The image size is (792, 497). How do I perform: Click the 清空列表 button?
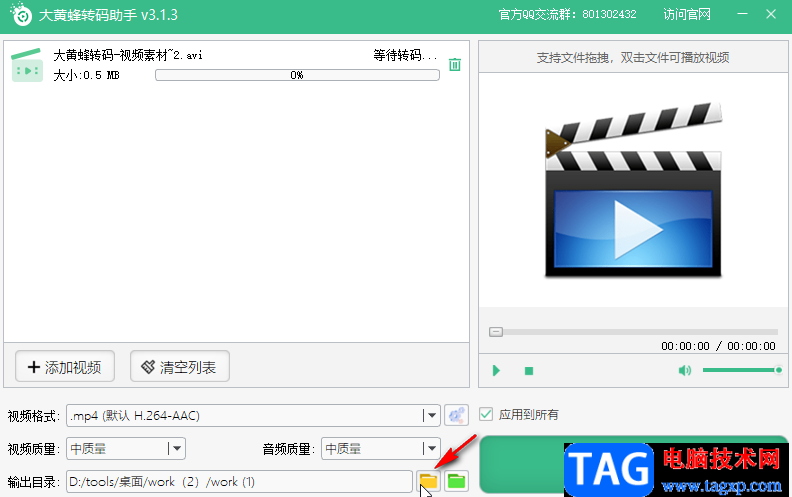[180, 367]
